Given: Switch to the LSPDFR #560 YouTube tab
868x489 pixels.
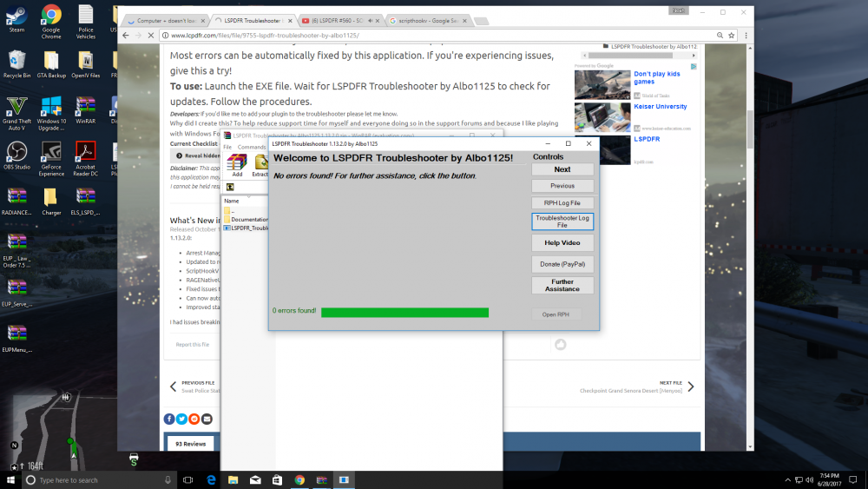Looking at the screenshot, I should point(340,21).
